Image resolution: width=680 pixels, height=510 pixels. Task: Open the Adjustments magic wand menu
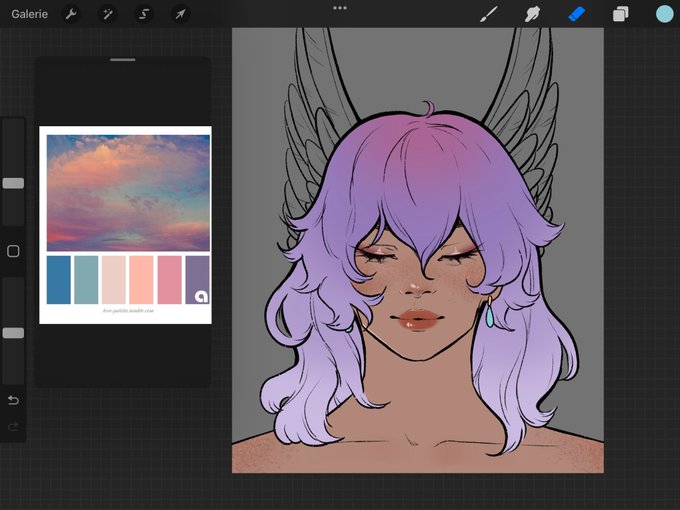[107, 14]
